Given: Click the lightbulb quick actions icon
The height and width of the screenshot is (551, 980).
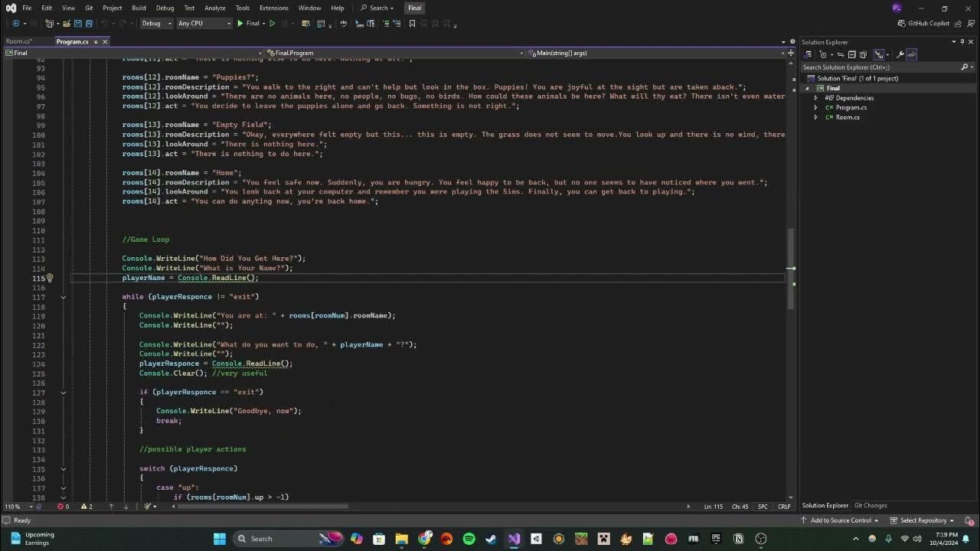Looking at the screenshot, I should point(49,278).
